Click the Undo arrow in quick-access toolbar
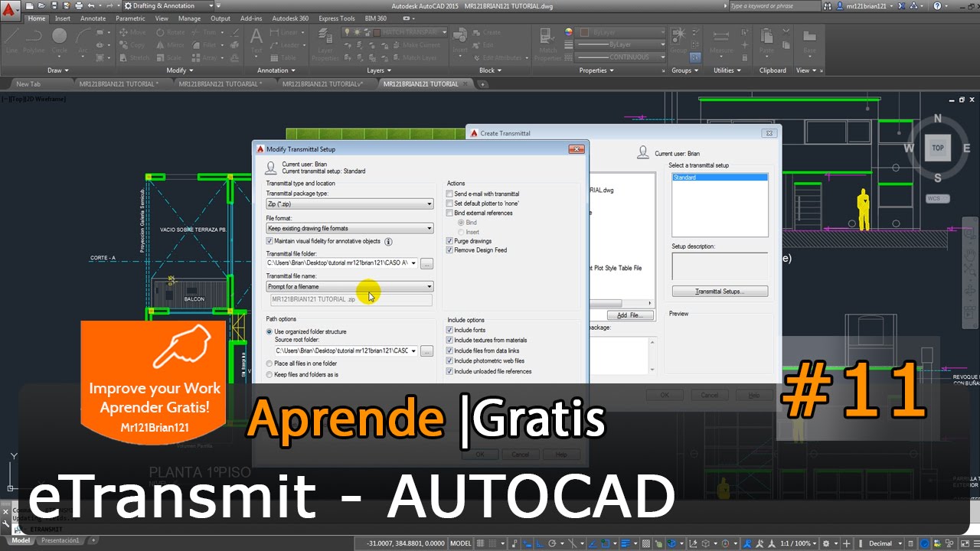This screenshot has height=551, width=980. 90,6
